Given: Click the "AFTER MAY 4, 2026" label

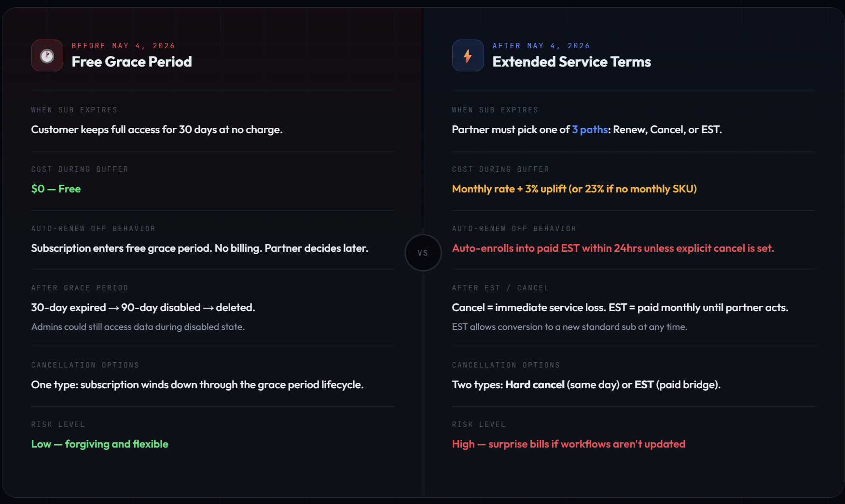Looking at the screenshot, I should pyautogui.click(x=541, y=46).
